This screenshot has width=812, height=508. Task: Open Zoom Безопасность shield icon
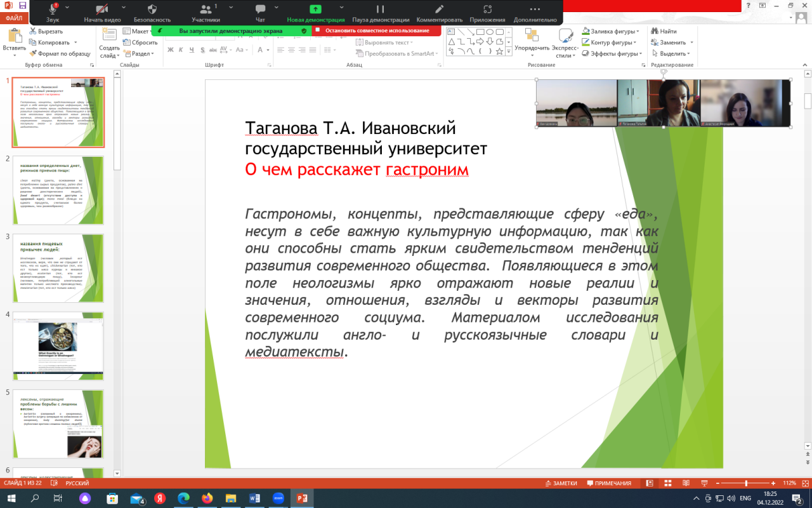coord(152,10)
